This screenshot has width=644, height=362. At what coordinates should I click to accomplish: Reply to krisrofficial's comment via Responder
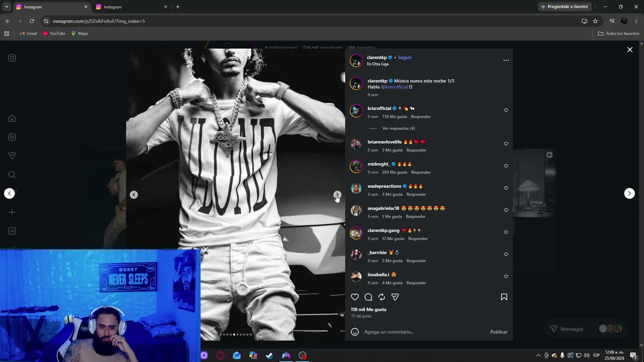point(421,117)
